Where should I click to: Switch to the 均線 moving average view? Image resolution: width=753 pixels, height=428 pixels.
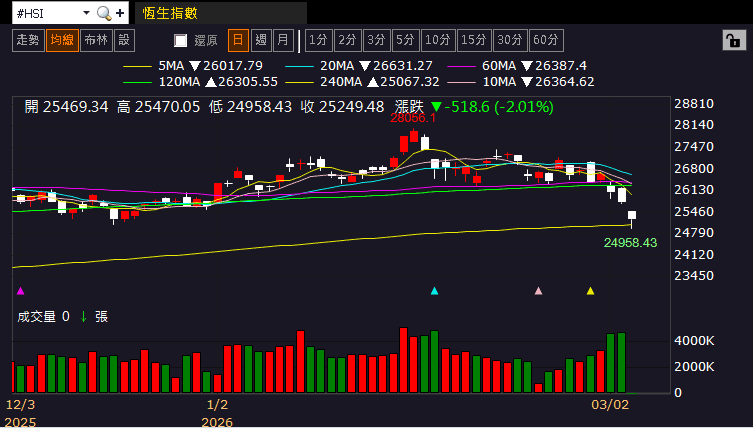point(62,40)
